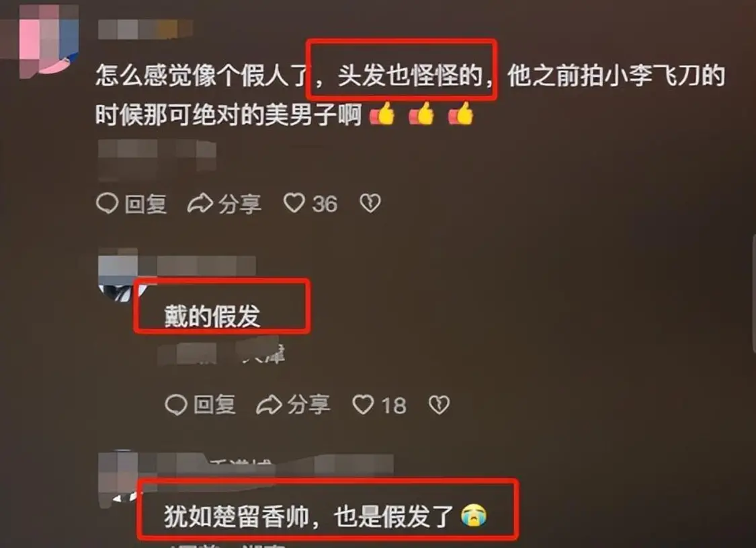Click 分享 label under 戴的假发 comment
The image size is (756, 548).
[308, 405]
